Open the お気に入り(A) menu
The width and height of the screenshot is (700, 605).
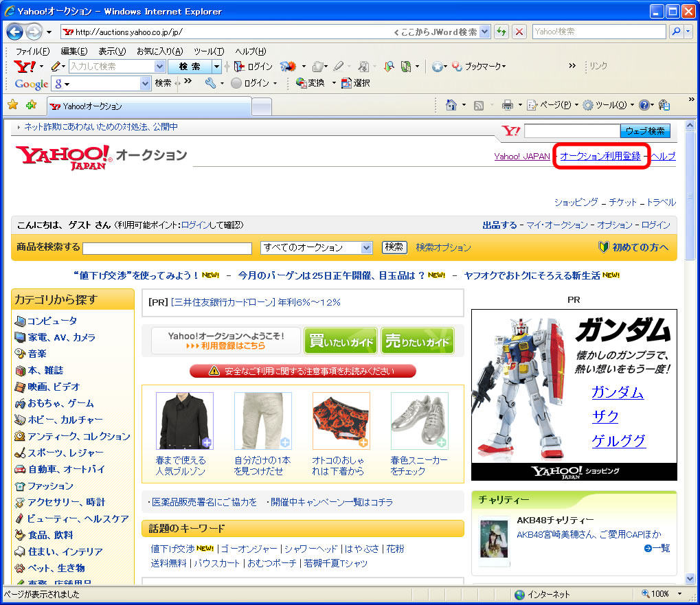point(160,52)
